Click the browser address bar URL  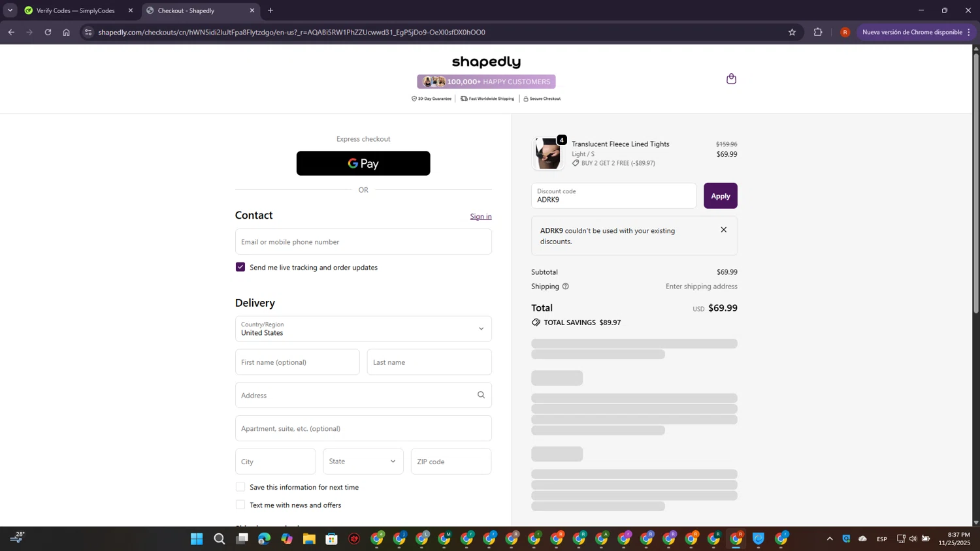[292, 32]
